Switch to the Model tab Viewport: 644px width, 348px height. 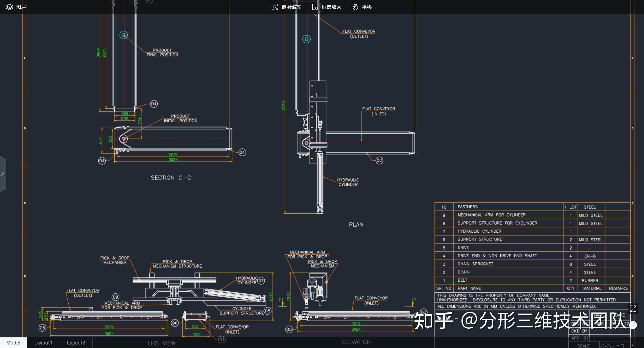13,342
